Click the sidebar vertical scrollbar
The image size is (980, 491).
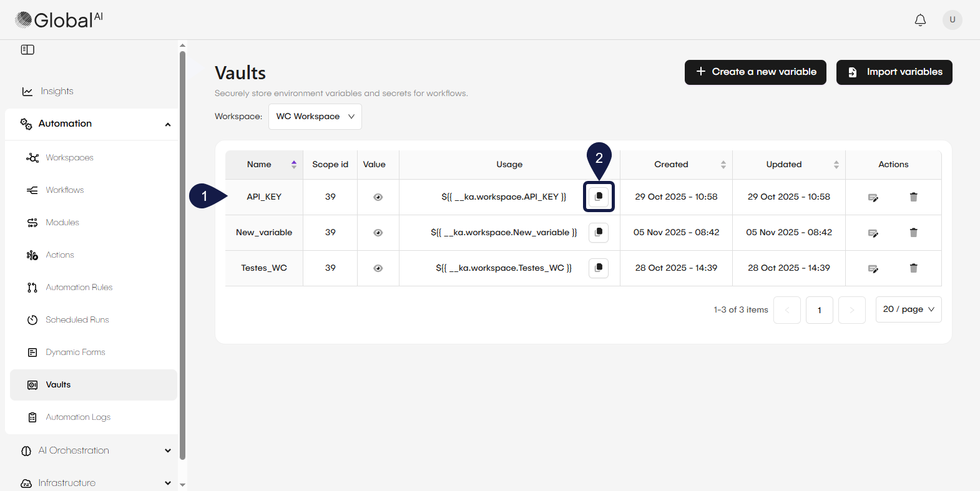click(x=182, y=250)
